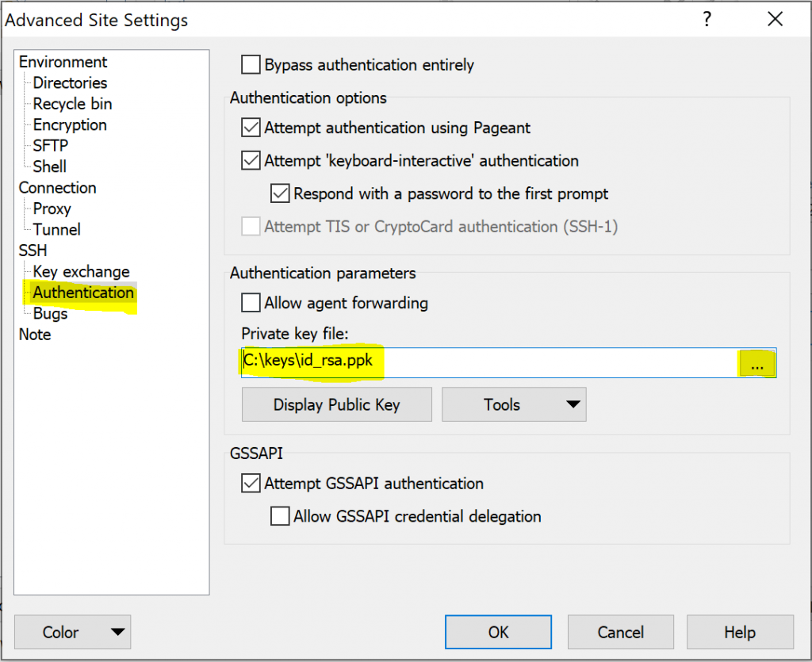Toggle Attempt 'keyboard-interactive' authentication

pyautogui.click(x=251, y=161)
